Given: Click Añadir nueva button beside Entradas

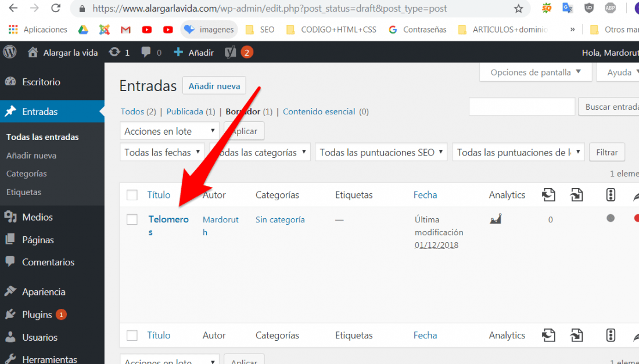Looking at the screenshot, I should (x=214, y=86).
